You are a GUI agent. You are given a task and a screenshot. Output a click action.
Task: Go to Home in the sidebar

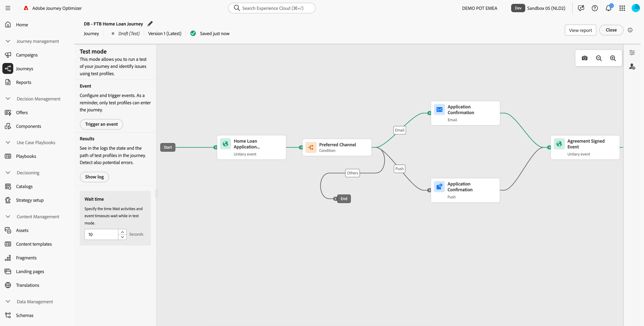[22, 24]
